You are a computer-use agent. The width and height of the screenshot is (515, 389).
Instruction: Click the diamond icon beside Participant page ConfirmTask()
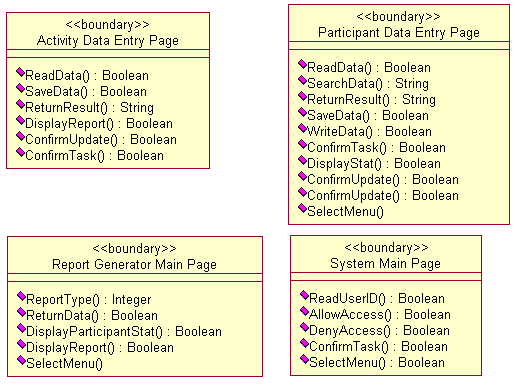(302, 144)
